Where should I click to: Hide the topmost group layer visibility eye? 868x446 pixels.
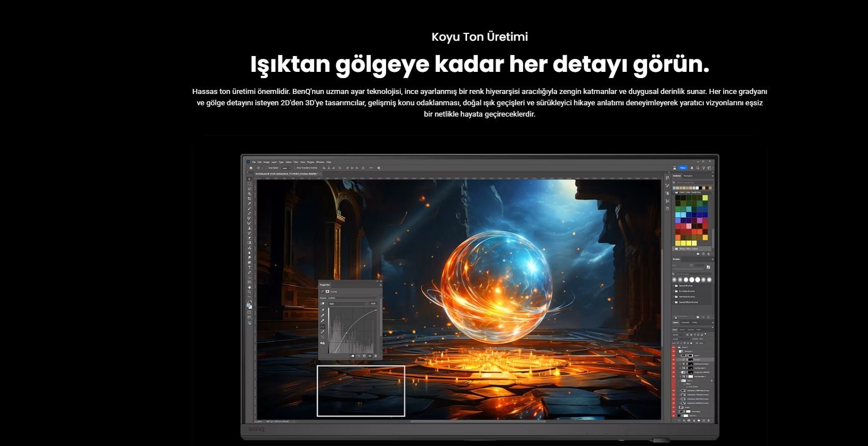point(674,347)
